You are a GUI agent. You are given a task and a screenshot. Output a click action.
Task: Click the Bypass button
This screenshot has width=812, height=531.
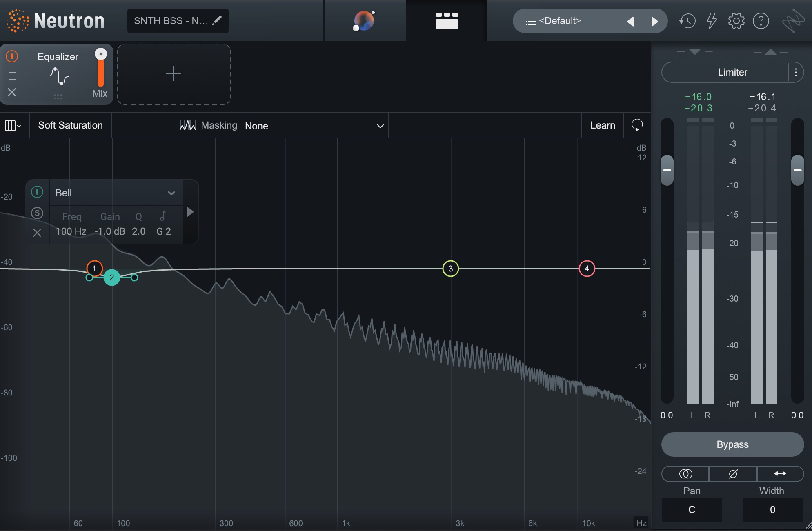click(x=732, y=444)
